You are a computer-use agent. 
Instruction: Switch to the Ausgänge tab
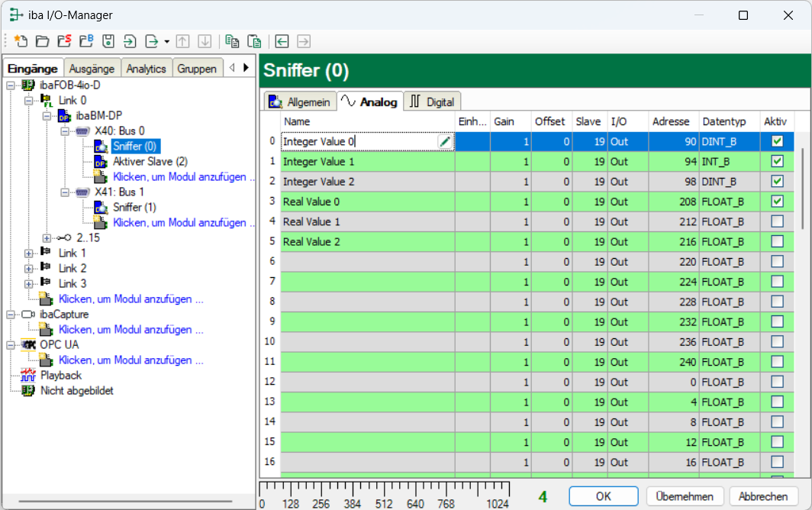[x=92, y=69]
